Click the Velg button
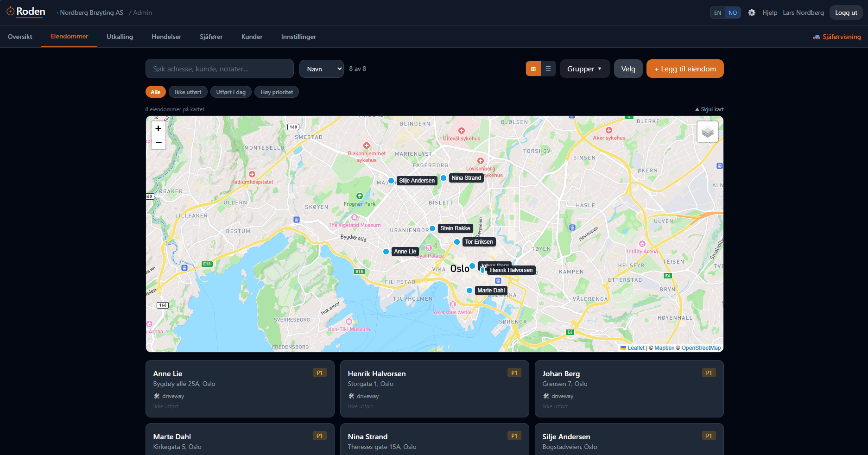 628,69
